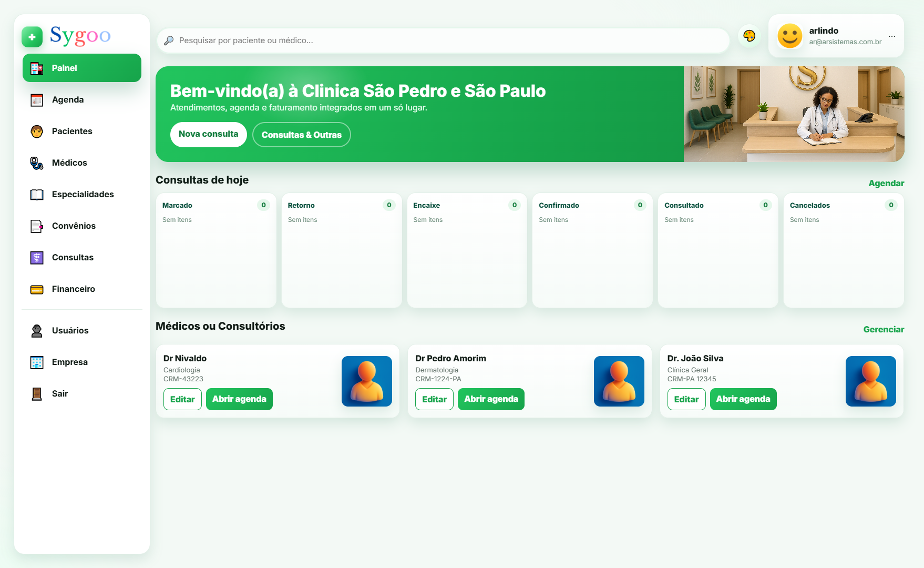924x568 pixels.
Task: Open Empresa in the sidebar menu
Action: point(69,362)
